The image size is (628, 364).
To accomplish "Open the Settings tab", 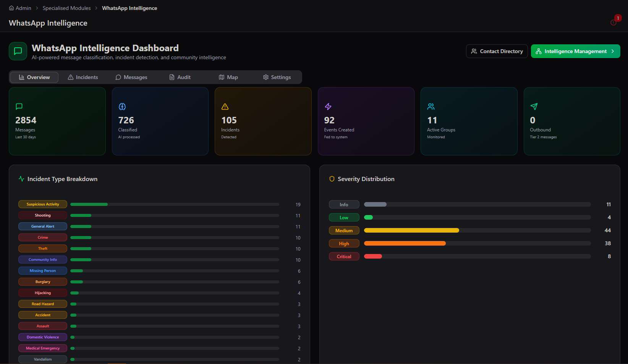I will 277,77.
